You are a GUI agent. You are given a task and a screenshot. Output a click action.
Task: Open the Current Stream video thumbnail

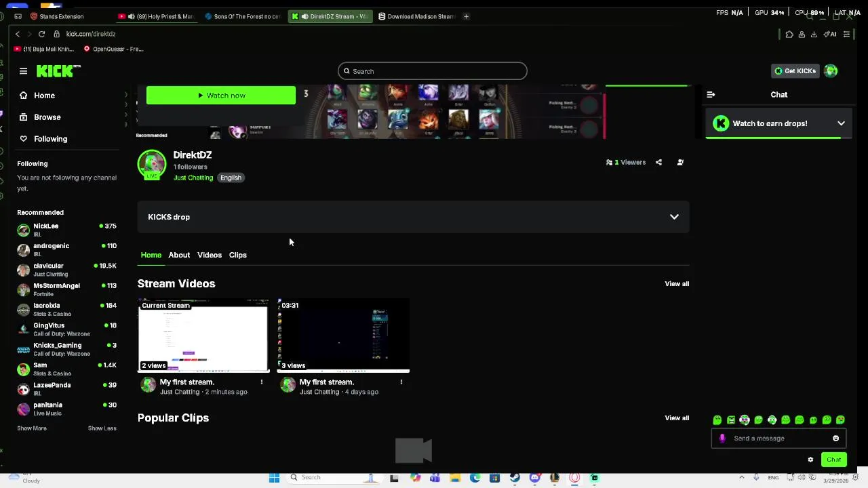click(203, 335)
